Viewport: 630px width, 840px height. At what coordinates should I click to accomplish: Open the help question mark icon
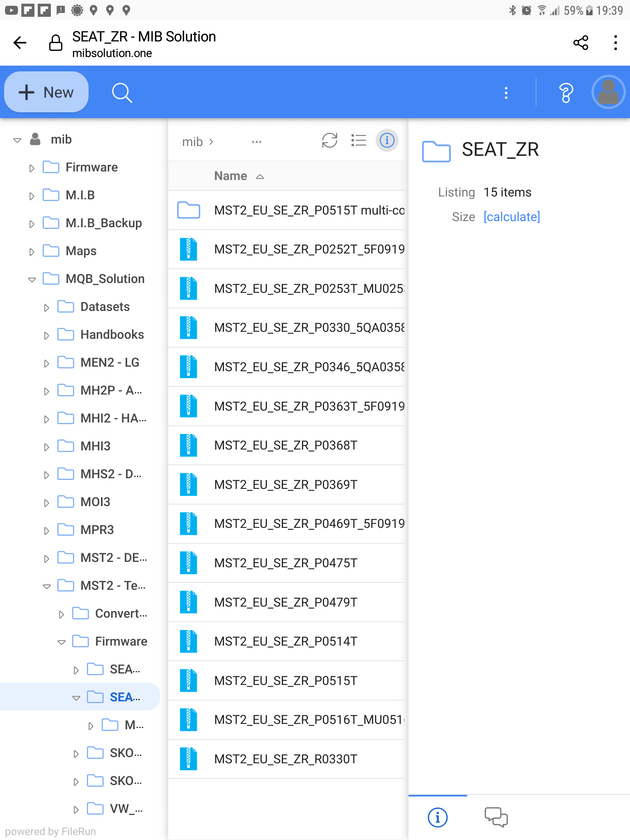point(566,93)
